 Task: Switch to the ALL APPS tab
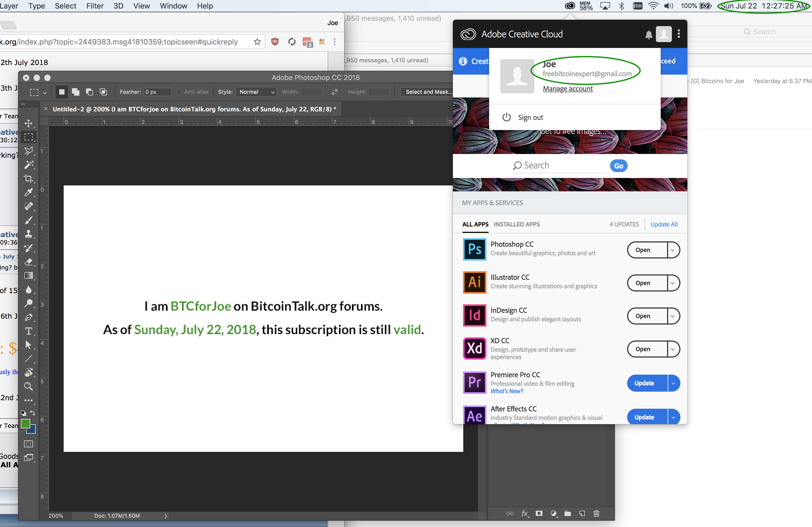click(x=475, y=224)
